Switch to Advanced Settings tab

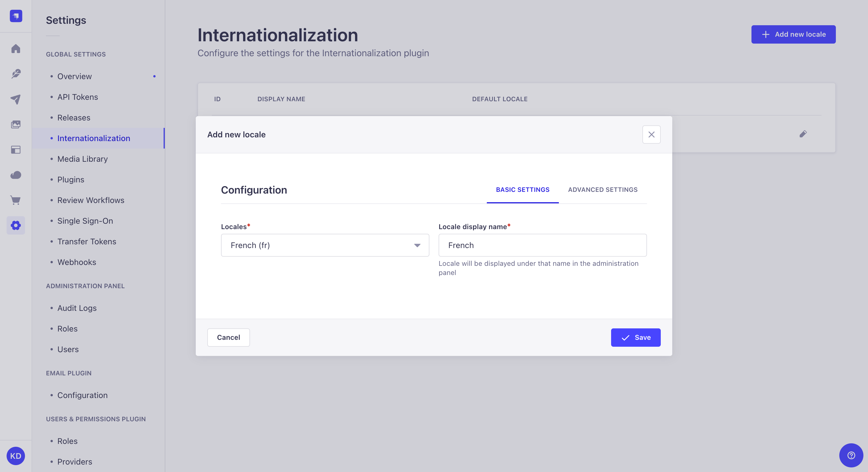coord(603,188)
